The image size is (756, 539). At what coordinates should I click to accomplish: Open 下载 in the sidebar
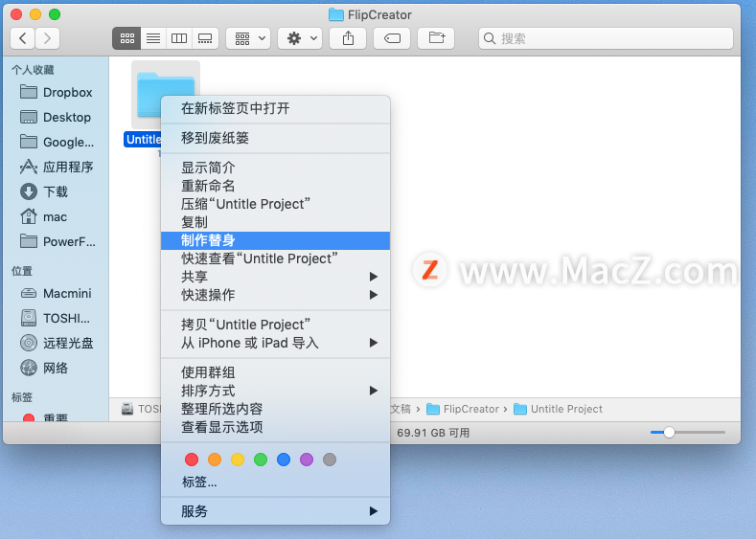(x=57, y=191)
